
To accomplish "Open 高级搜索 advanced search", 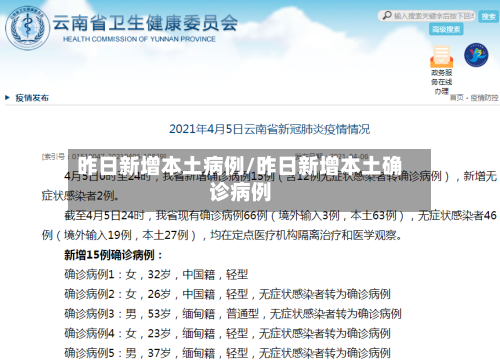I will pos(446,29).
